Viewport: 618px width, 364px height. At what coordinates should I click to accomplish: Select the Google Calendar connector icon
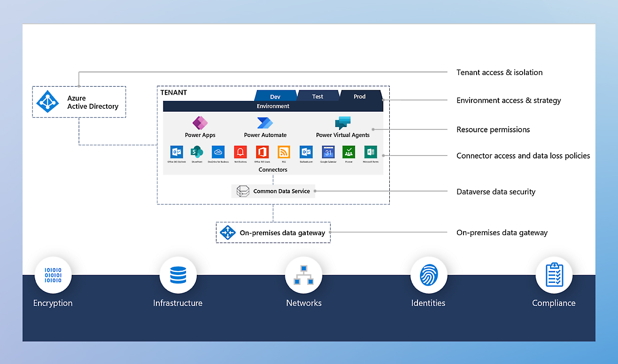[x=328, y=152]
